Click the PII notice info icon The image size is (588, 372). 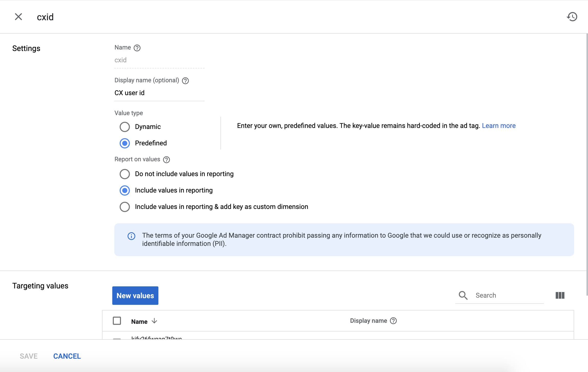coord(131,236)
